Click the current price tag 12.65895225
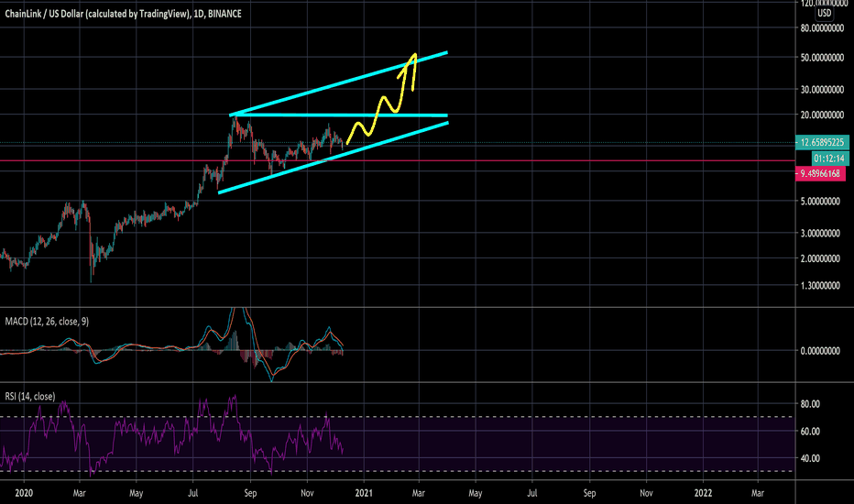This screenshot has height=504, width=854. coord(822,142)
